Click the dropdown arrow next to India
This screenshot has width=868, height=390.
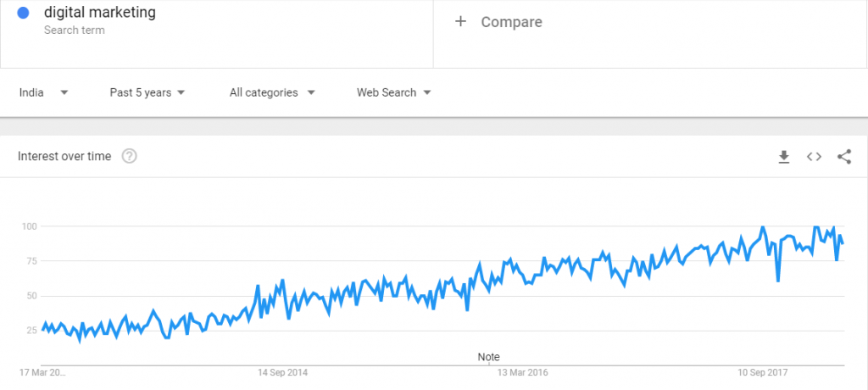coord(64,92)
